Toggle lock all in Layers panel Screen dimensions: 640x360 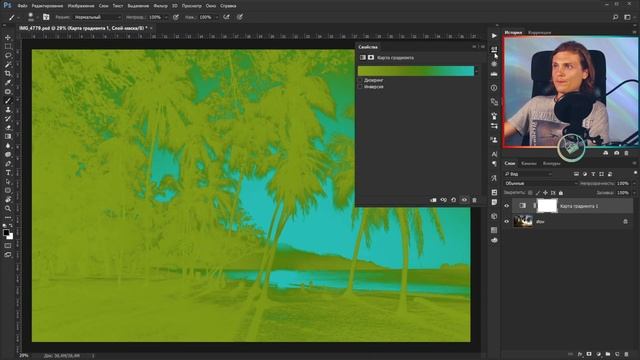561,193
